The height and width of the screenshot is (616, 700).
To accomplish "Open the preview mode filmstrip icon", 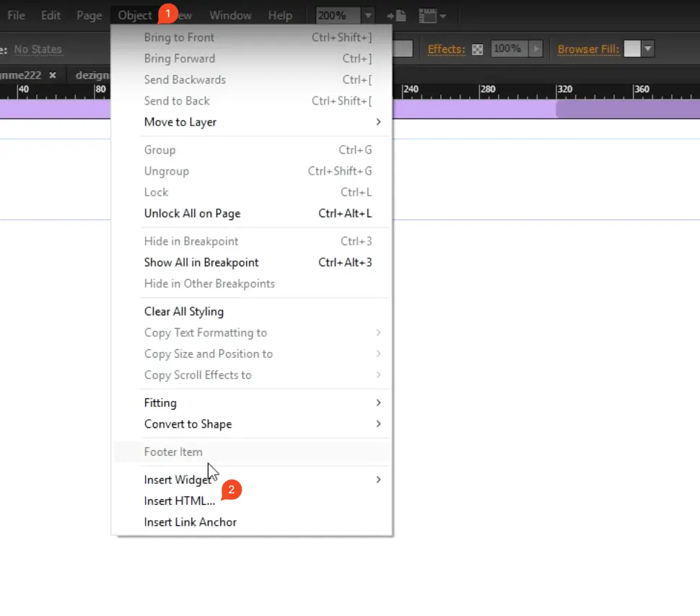I will [427, 15].
